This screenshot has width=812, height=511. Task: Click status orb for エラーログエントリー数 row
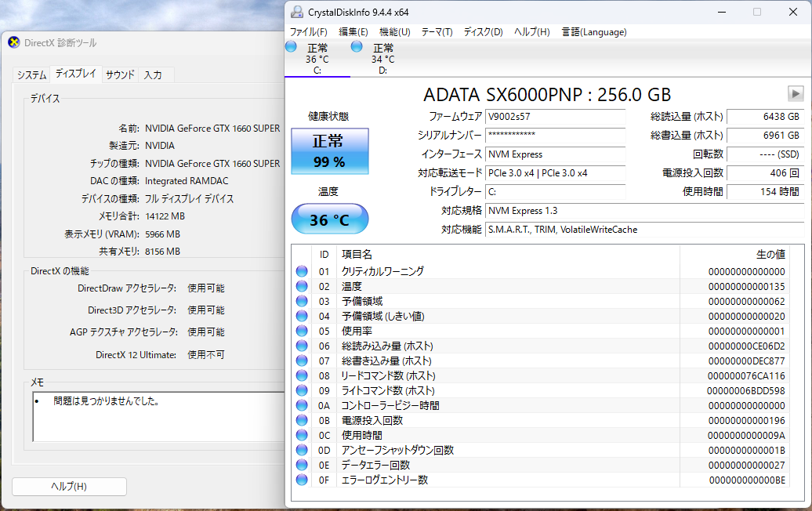coord(302,480)
